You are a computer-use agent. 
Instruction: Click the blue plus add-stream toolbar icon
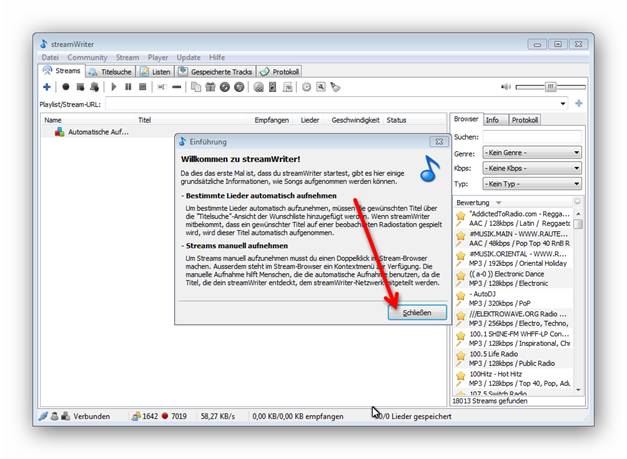(47, 87)
